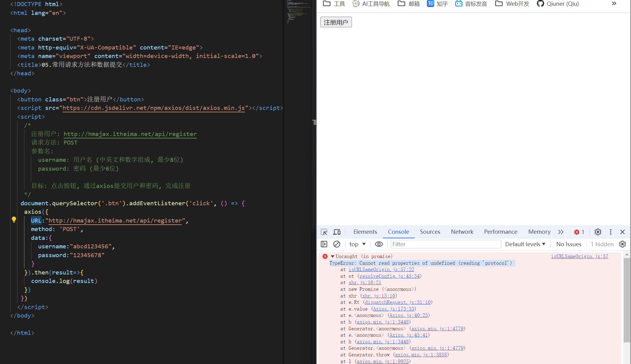Viewport: 631px width, 364px height.
Task: Switch to the Console tab
Action: coord(398,231)
